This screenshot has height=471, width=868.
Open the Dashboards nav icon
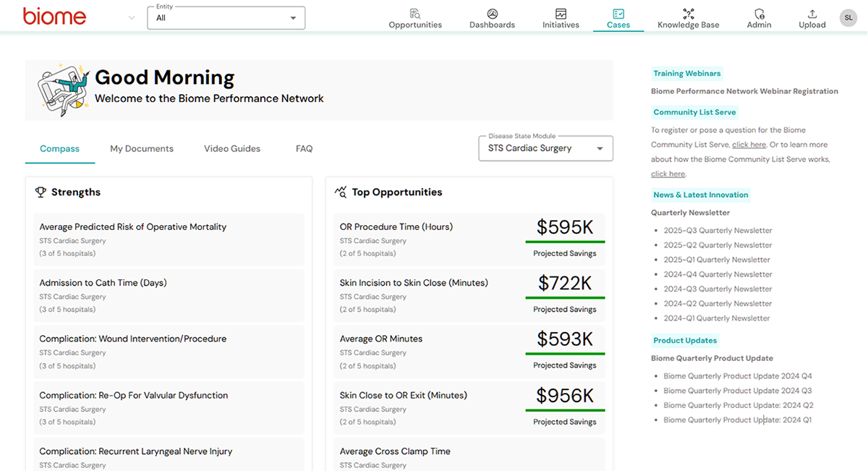pos(492,14)
